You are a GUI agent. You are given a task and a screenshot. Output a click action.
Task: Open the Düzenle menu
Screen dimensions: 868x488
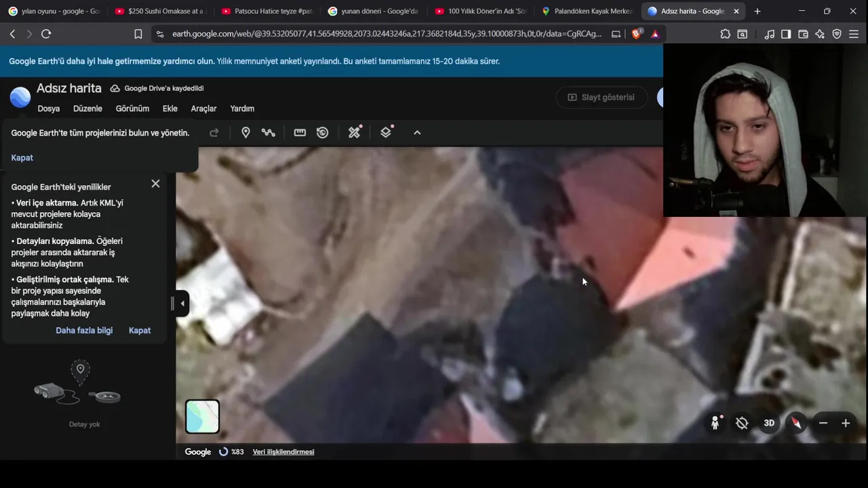pos(87,108)
